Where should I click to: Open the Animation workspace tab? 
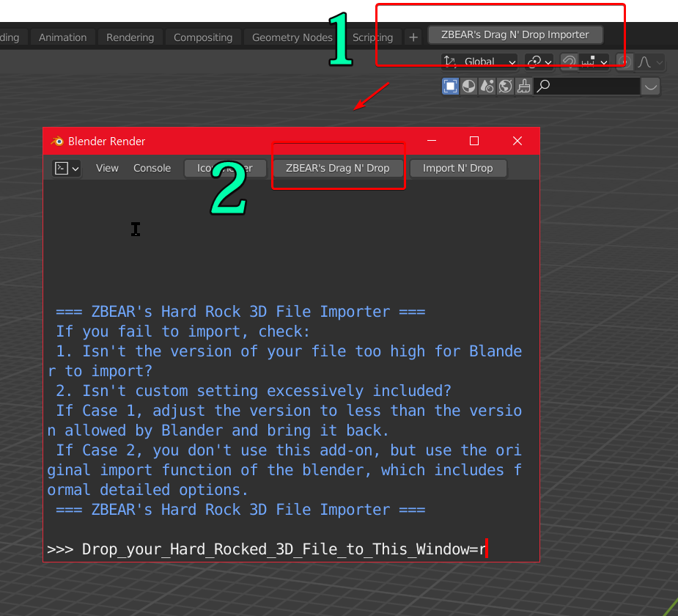point(63,37)
